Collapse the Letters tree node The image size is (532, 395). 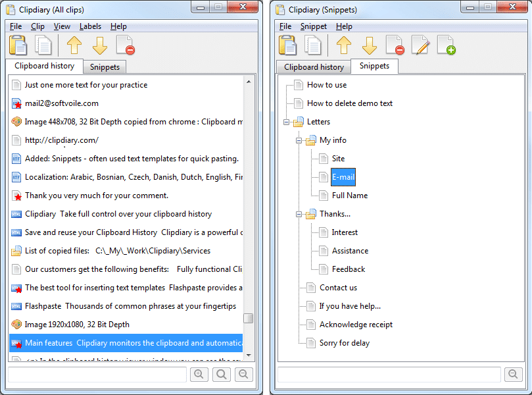(285, 122)
